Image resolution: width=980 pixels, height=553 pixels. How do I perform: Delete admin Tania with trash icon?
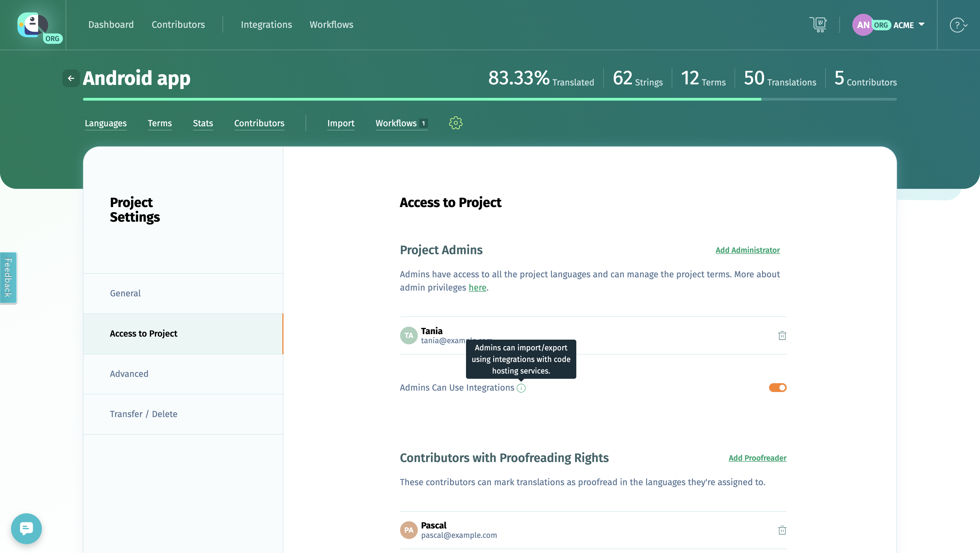pyautogui.click(x=782, y=335)
